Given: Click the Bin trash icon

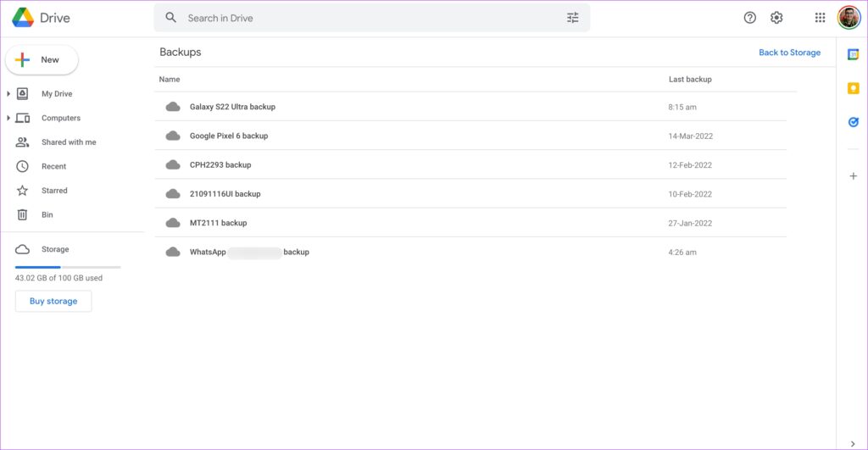Looking at the screenshot, I should coord(22,214).
